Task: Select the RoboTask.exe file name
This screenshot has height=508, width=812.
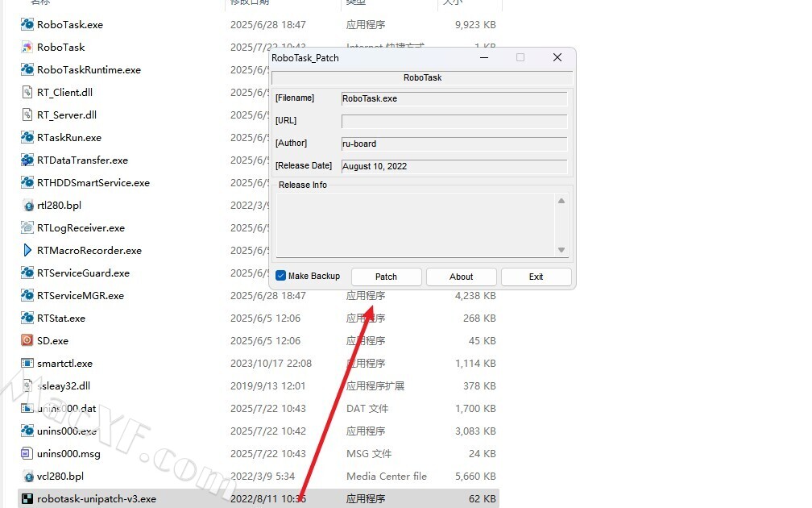Action: coord(70,24)
